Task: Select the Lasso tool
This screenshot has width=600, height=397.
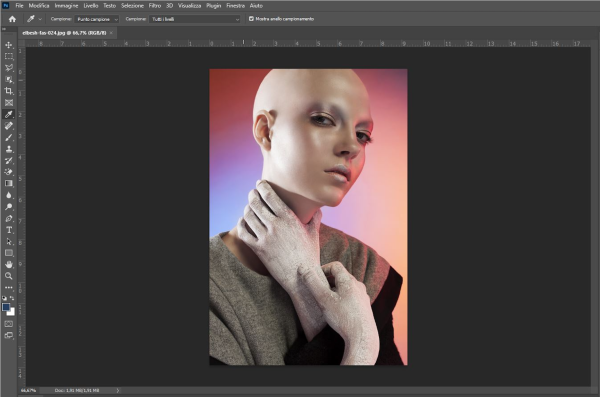Action: point(8,68)
